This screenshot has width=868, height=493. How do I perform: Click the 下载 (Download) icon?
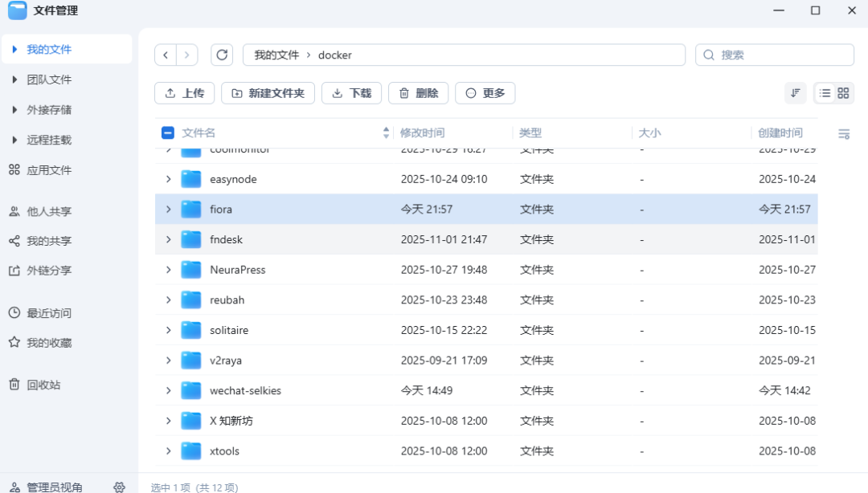click(339, 92)
